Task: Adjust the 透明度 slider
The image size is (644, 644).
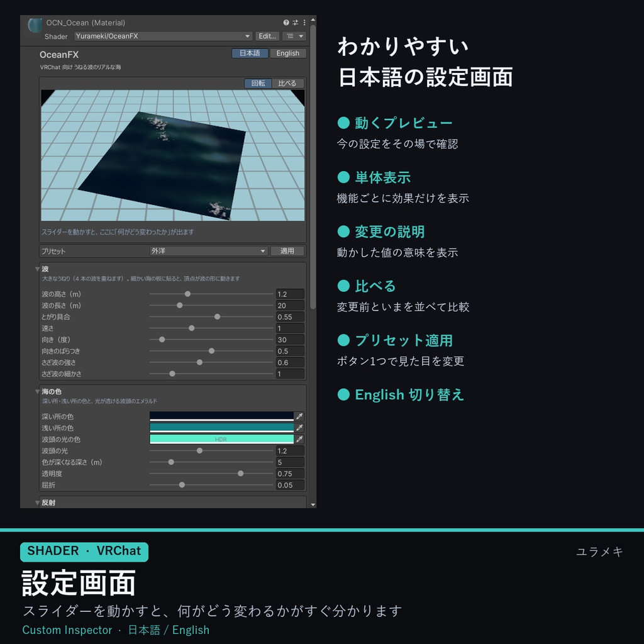Action: click(211, 474)
